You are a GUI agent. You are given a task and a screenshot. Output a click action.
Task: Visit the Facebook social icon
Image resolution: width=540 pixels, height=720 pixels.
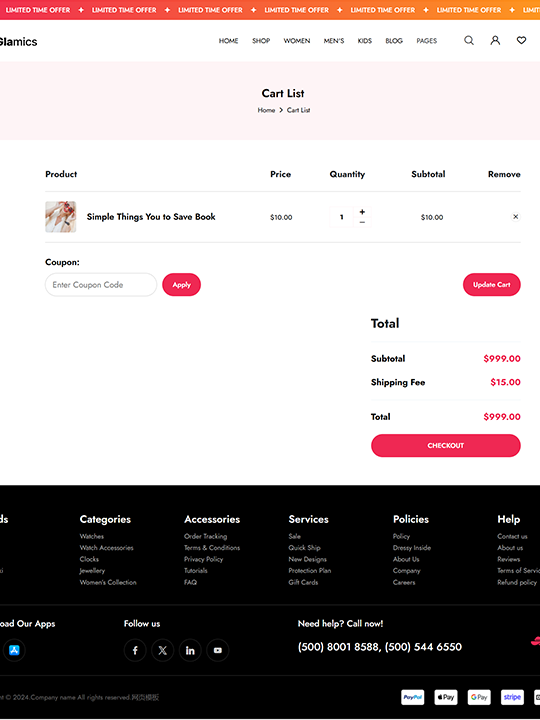tap(135, 650)
